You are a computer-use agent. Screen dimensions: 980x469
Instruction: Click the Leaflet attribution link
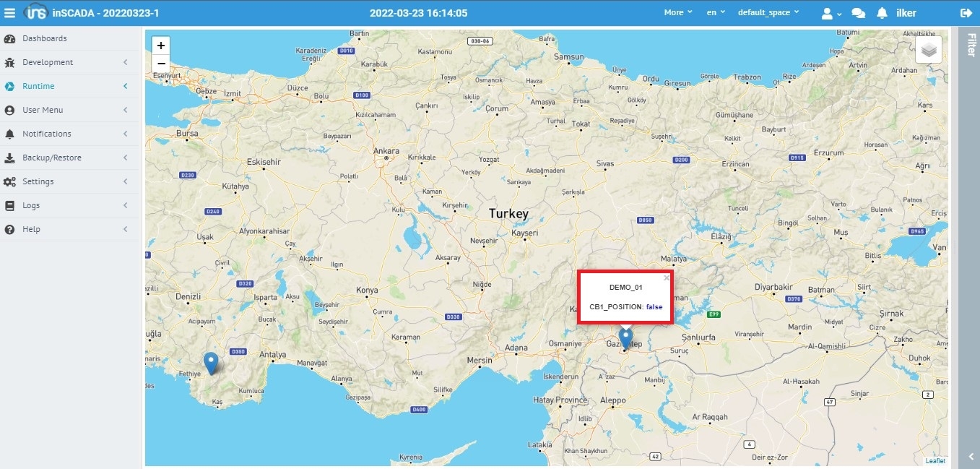(935, 460)
